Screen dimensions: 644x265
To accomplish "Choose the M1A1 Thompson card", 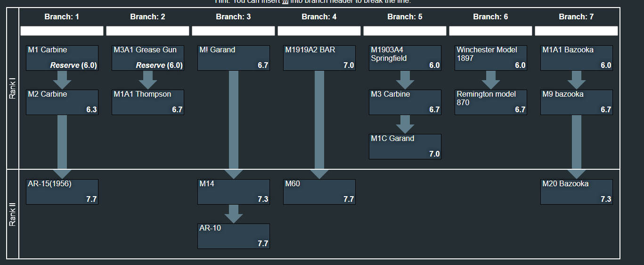I will tap(148, 102).
